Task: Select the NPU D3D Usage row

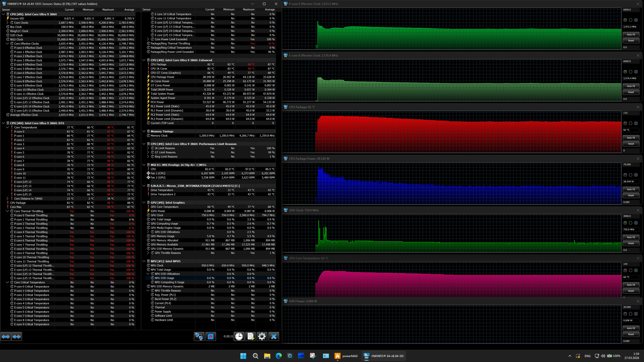Action: tap(164, 278)
